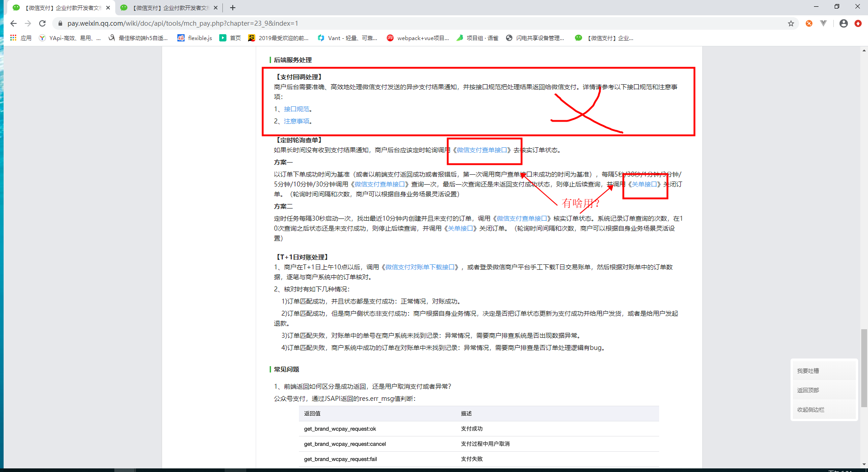868x472 pixels.
Task: Open the 【微信支付】企业 bookmark
Action: coord(604,38)
